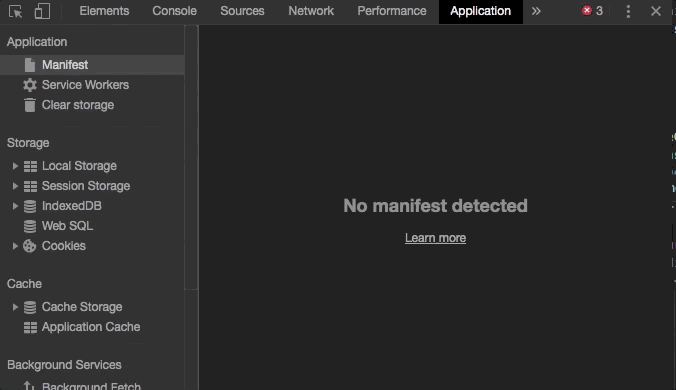Select the IndexedDB item
The image size is (676, 390).
[72, 206]
